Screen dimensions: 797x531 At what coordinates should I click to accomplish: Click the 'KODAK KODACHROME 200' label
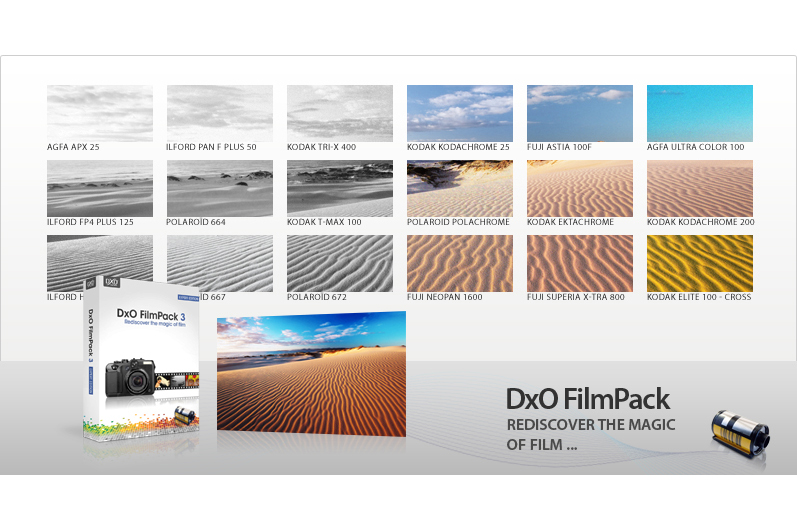tap(700, 222)
